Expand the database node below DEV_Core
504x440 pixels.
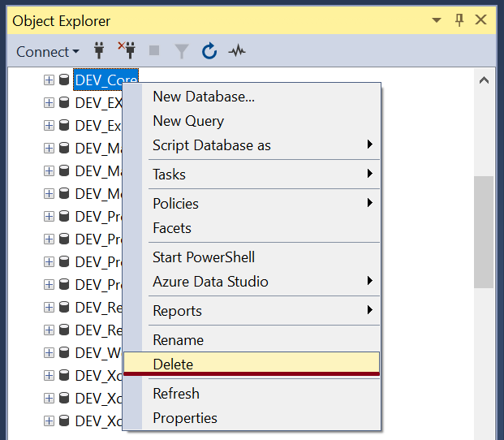tap(49, 103)
